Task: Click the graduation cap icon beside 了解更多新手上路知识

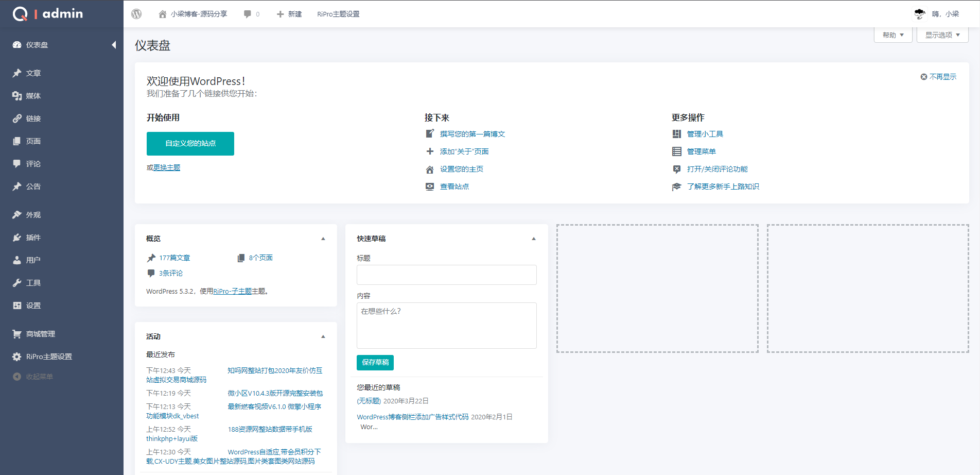Action: pos(677,186)
